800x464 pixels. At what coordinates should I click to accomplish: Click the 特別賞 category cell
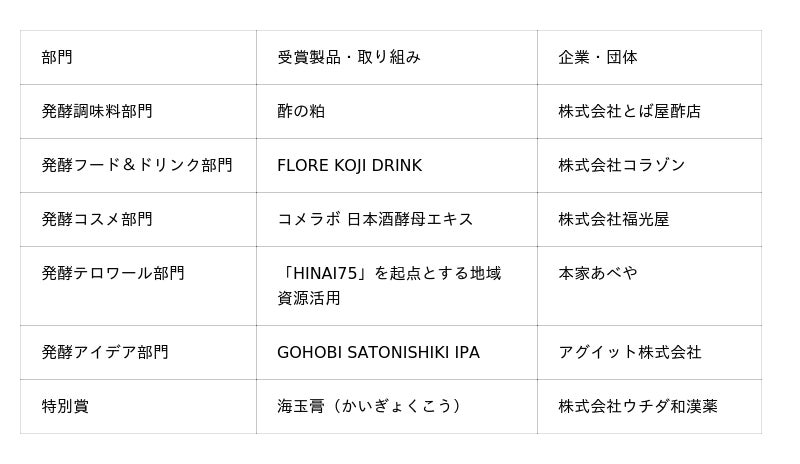point(138,407)
